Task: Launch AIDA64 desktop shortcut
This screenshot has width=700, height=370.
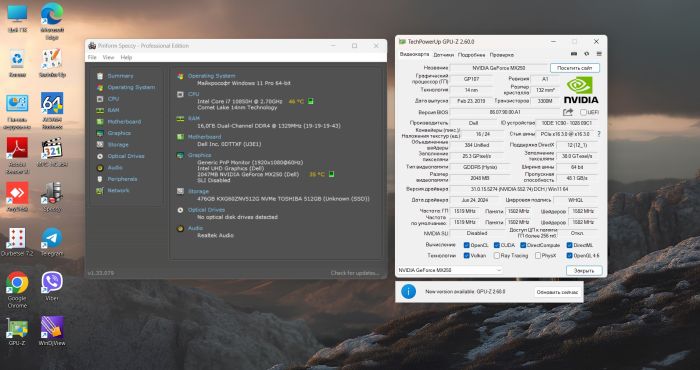Action: tap(52, 110)
